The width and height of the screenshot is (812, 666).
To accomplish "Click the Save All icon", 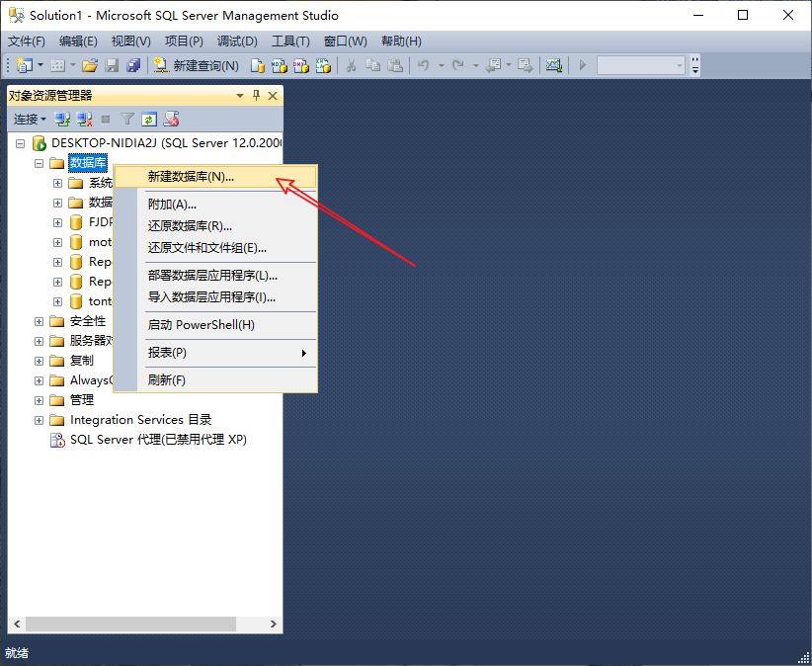I will [133, 65].
